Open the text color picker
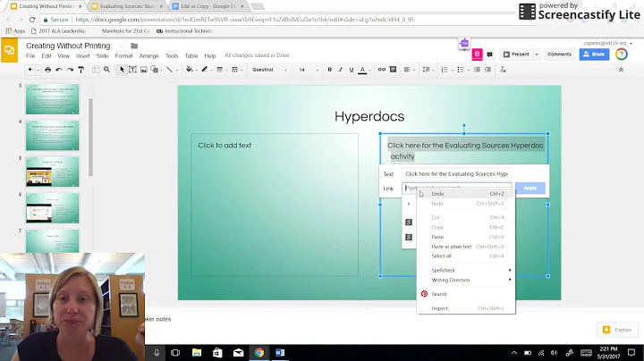 click(362, 71)
